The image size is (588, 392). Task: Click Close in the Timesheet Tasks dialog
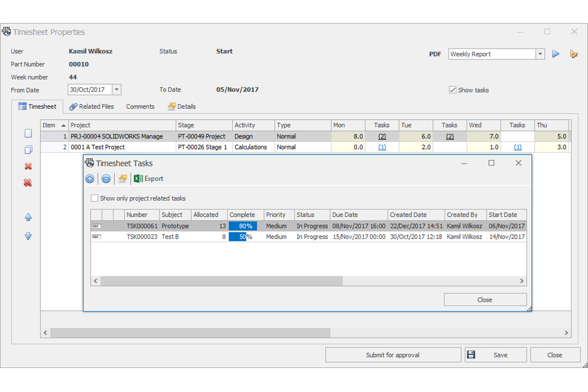(x=485, y=299)
